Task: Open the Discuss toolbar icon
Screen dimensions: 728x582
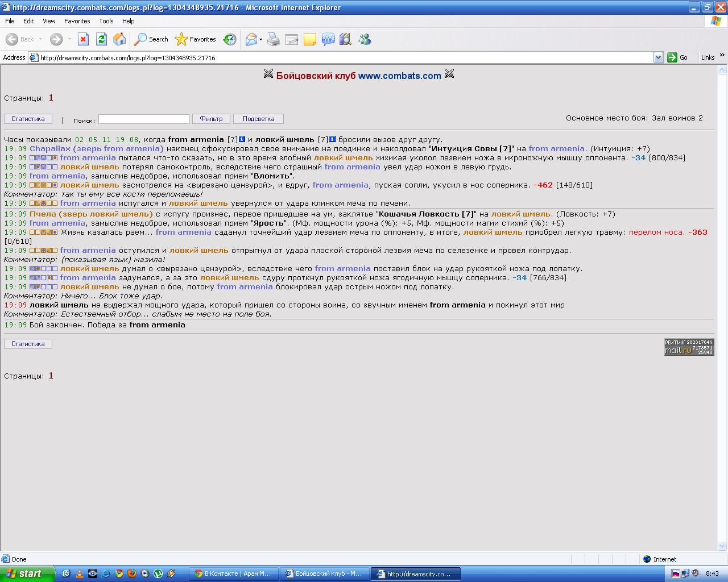Action: coord(328,39)
